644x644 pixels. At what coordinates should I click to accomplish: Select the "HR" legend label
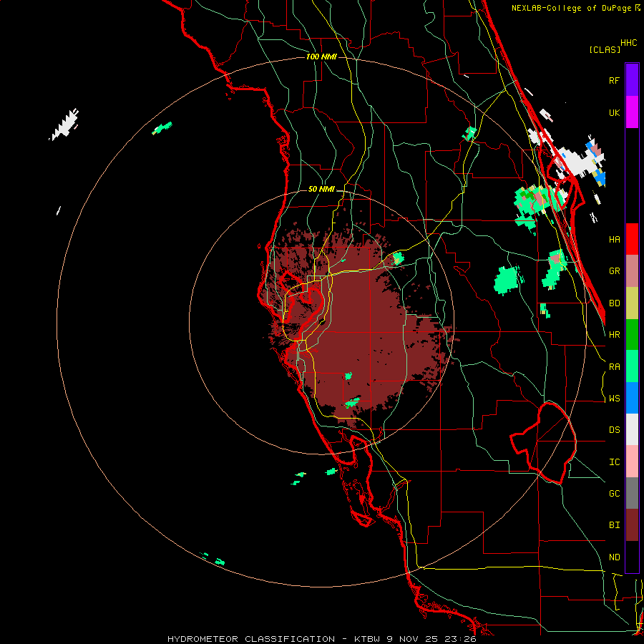(614, 335)
